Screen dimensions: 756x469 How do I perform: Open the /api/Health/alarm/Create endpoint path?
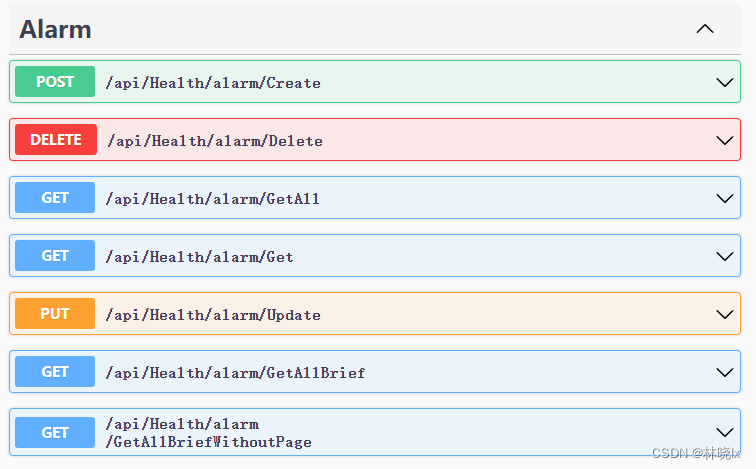(213, 83)
